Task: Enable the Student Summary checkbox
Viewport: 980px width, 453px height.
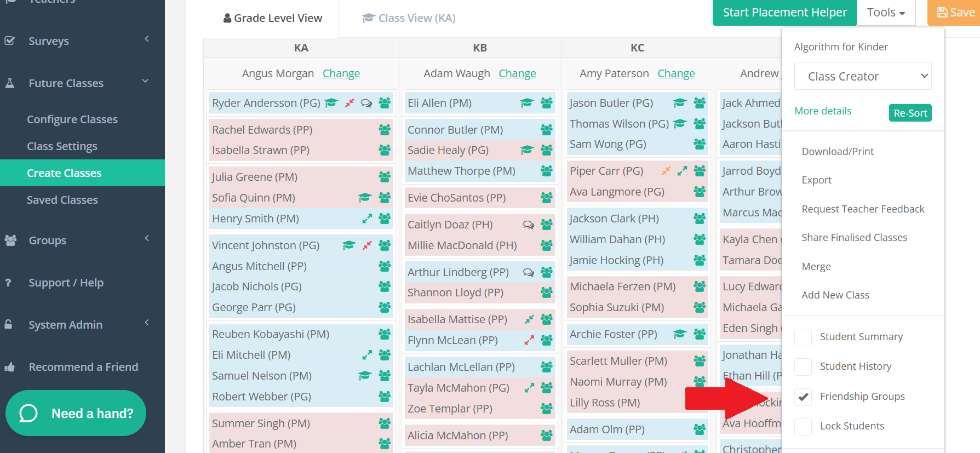Action: coord(803,337)
